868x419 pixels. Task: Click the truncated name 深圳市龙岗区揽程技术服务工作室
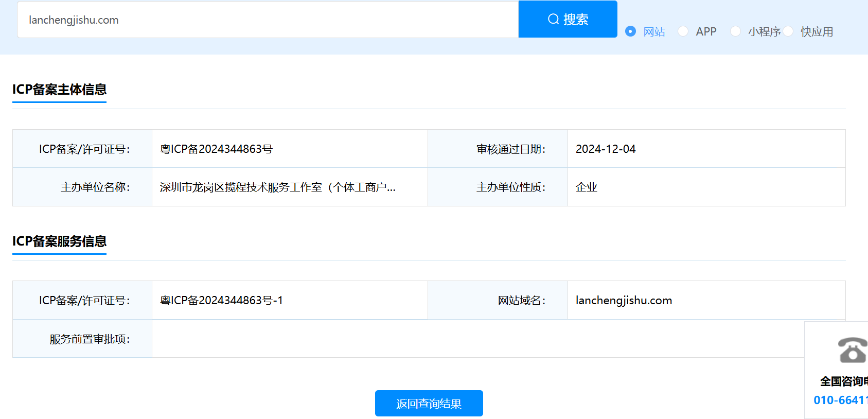pyautogui.click(x=278, y=187)
